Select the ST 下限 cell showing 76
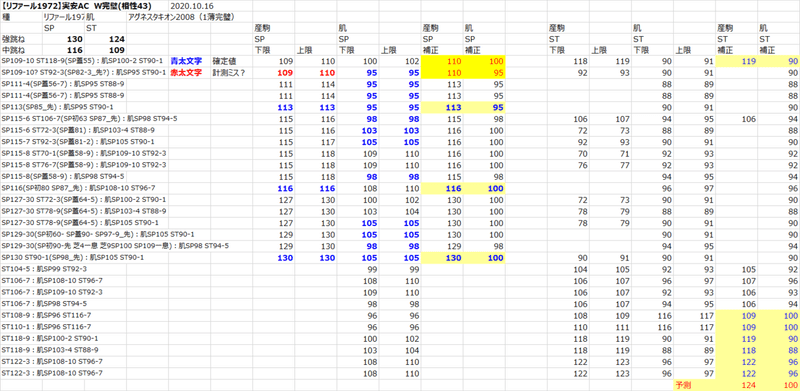Image resolution: width=800 pixels, height=391 pixels. pyautogui.click(x=583, y=165)
